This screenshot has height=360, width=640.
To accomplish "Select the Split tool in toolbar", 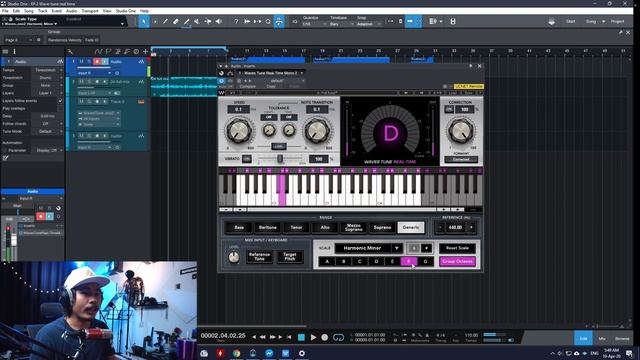I will [165, 21].
